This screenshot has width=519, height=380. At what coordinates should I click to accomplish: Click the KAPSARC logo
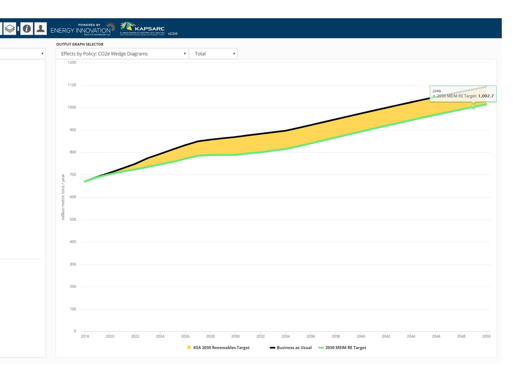pyautogui.click(x=142, y=29)
